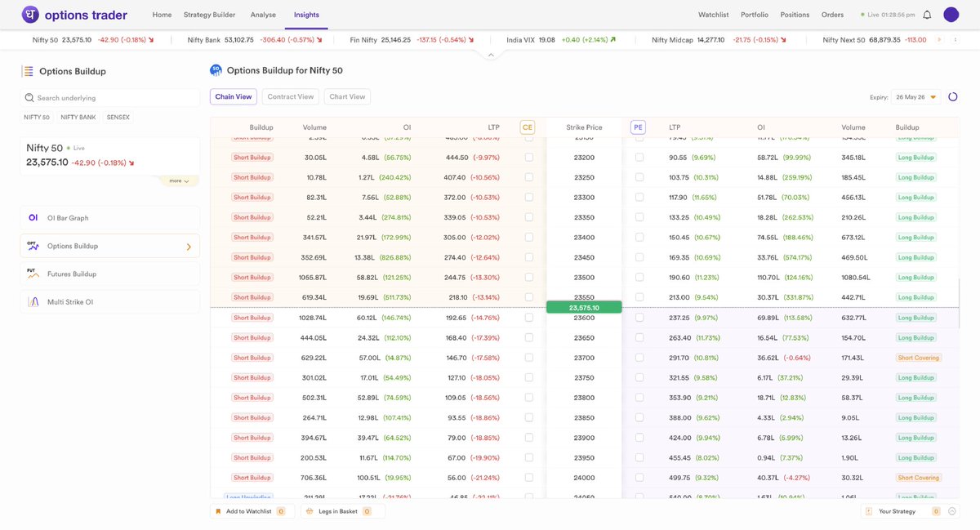The height and width of the screenshot is (530, 980).
Task: Open the Watchlist link
Action: [714, 15]
